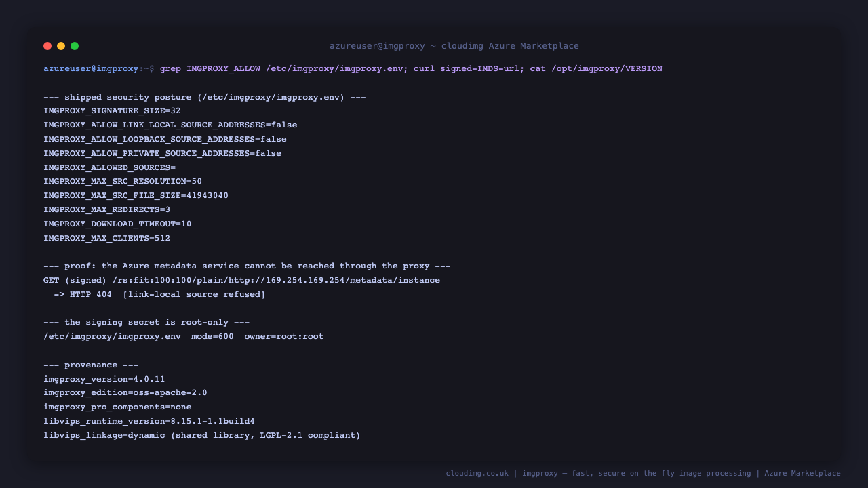Click the imgproxy_version=4.0.11 line
The width and height of the screenshot is (868, 488).
click(104, 379)
